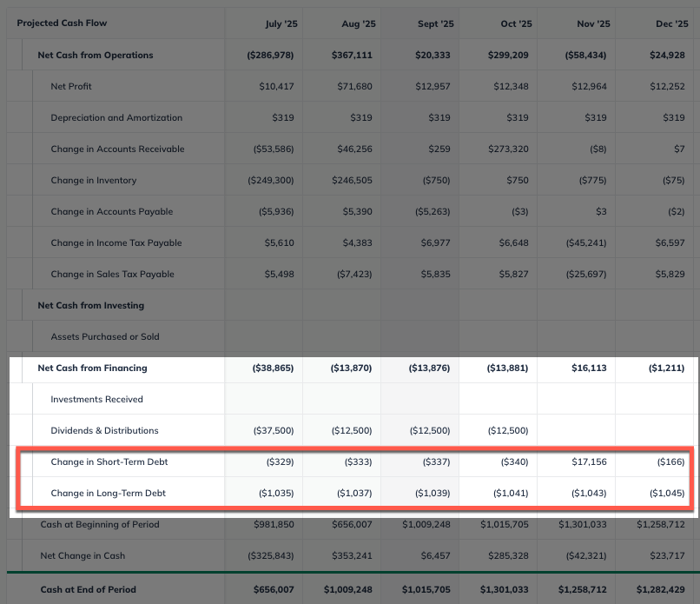Select the Net Cash from Operations row

click(x=350, y=55)
